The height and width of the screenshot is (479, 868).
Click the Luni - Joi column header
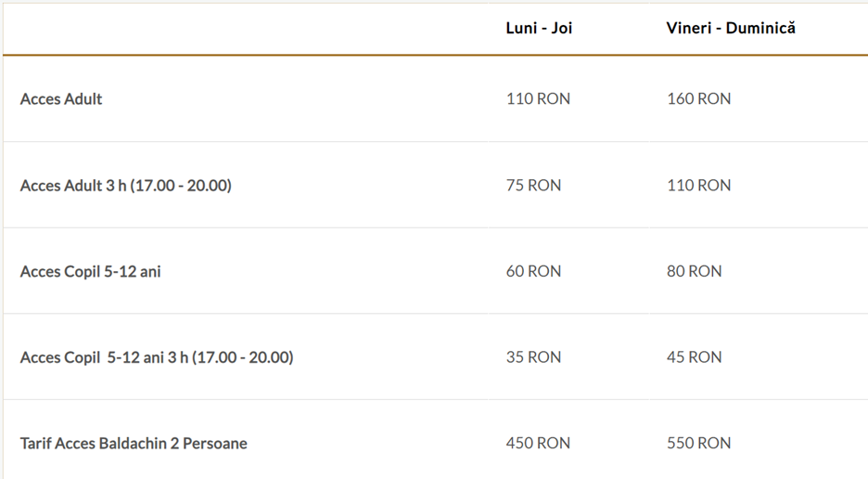pos(539,28)
